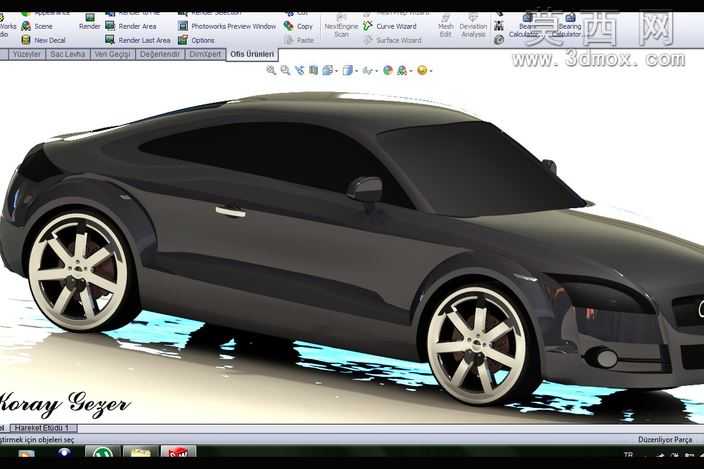Open the Hareket Etüdü 1 tab
This screenshot has width=704, height=469.
pyautogui.click(x=43, y=428)
